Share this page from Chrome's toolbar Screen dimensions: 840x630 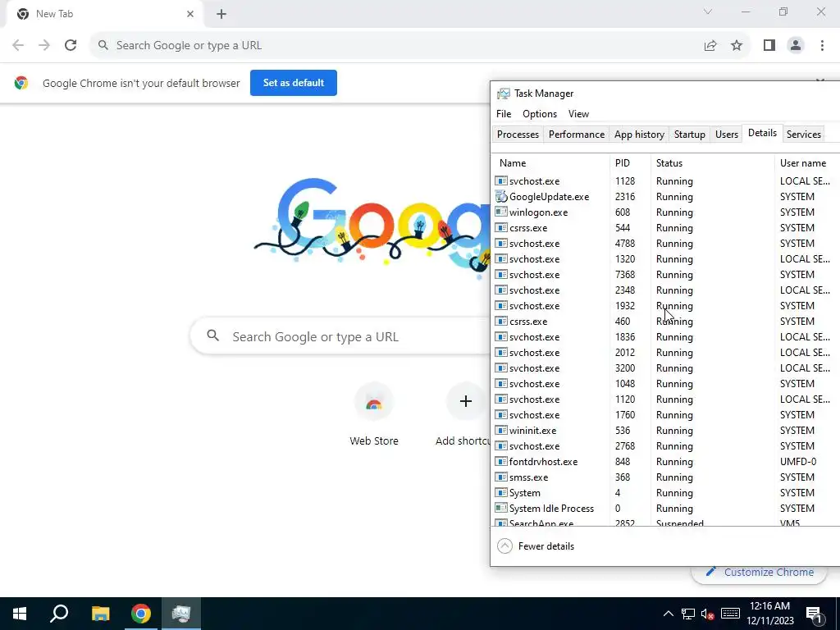[x=710, y=46]
